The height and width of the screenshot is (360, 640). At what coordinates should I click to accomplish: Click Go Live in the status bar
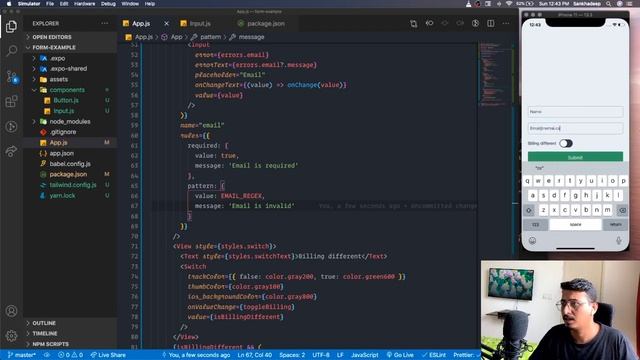click(400, 355)
